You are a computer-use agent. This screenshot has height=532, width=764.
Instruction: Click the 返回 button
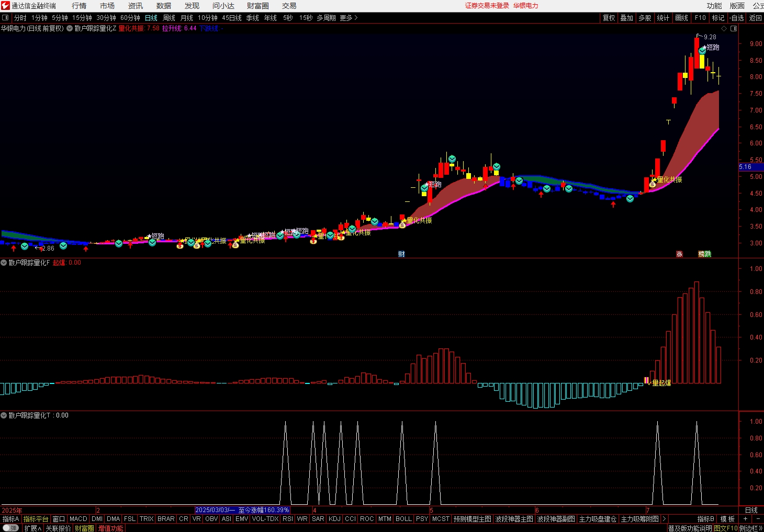pos(756,18)
